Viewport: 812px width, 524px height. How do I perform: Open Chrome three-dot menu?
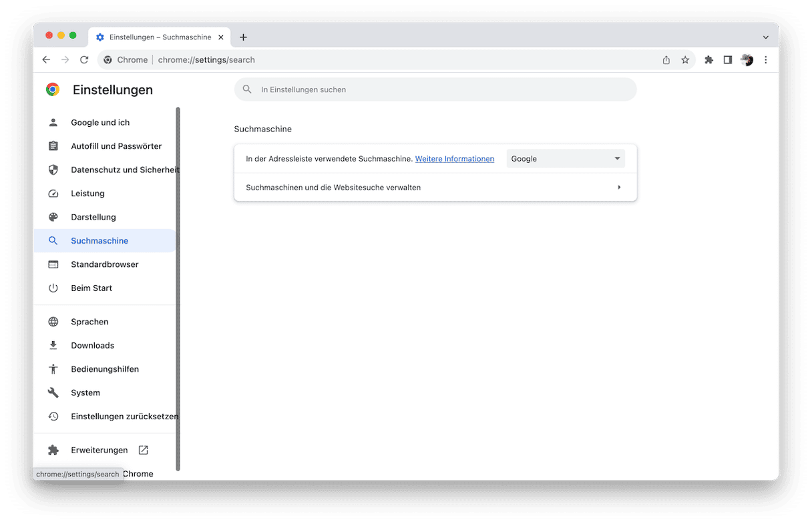(x=766, y=60)
